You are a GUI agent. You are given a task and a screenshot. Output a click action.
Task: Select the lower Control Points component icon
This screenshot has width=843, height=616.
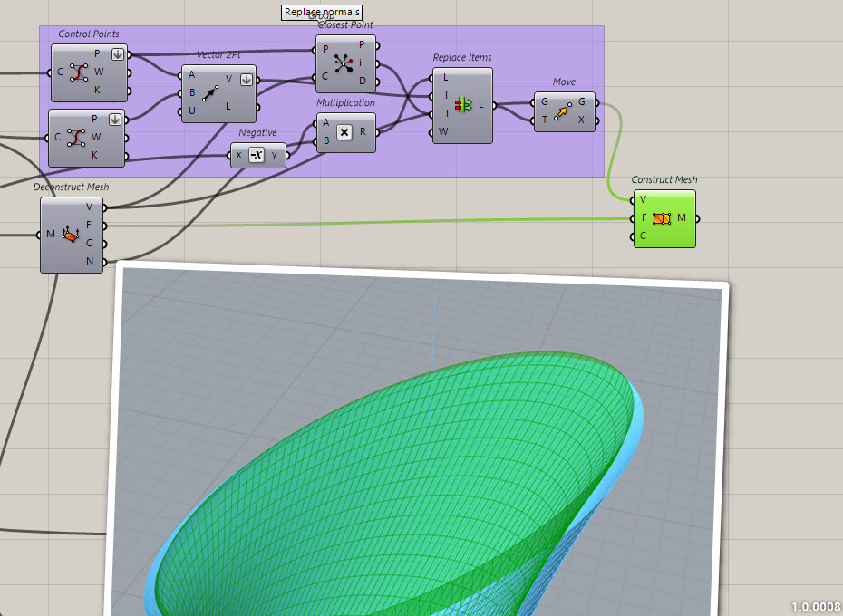click(x=77, y=138)
